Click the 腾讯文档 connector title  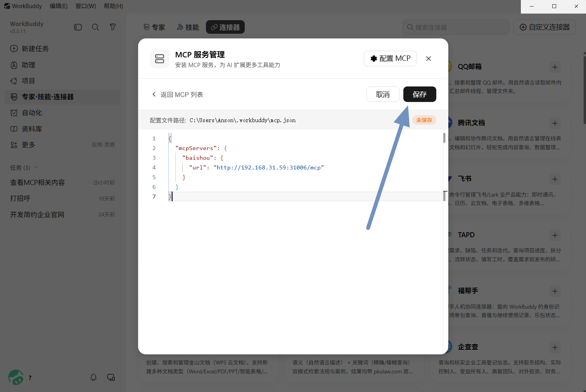point(471,123)
